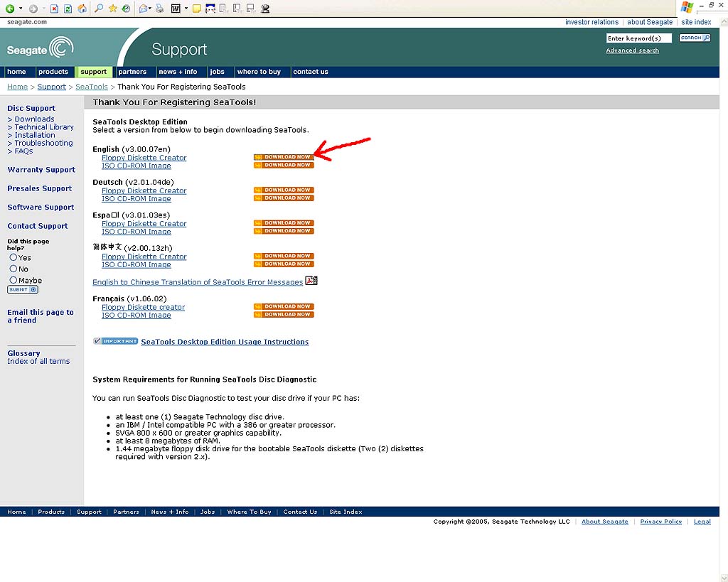This screenshot has width=728, height=582.
Task: Open the site index top link
Action: point(696,22)
